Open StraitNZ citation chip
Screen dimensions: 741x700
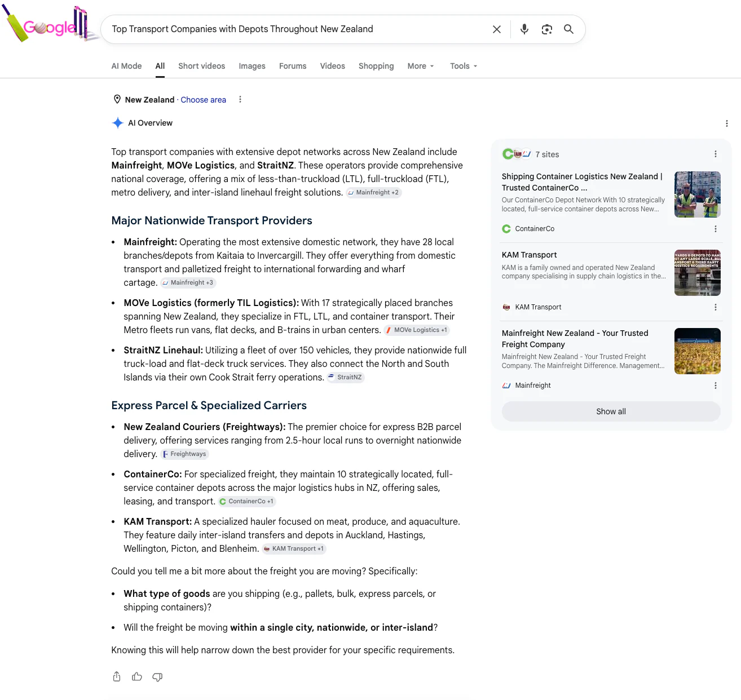click(x=345, y=378)
